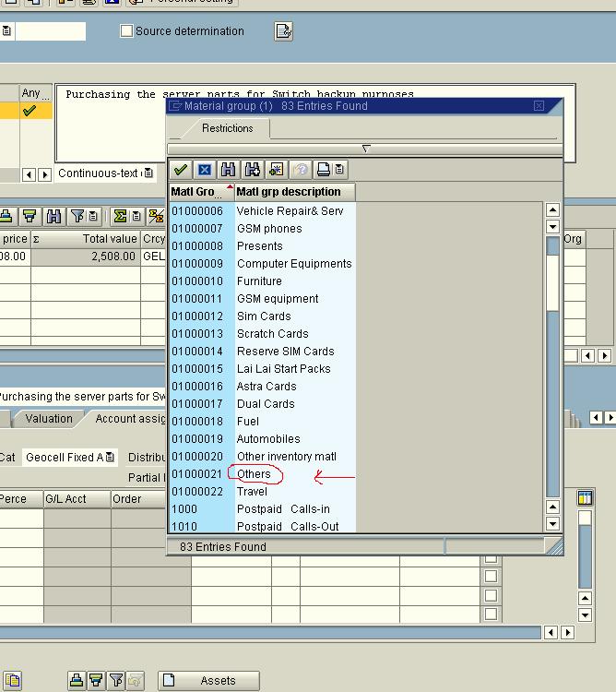Screen dimensions: 616x692
Task: Click the Sum (sigma) icon in item toolbar
Action: (120, 216)
